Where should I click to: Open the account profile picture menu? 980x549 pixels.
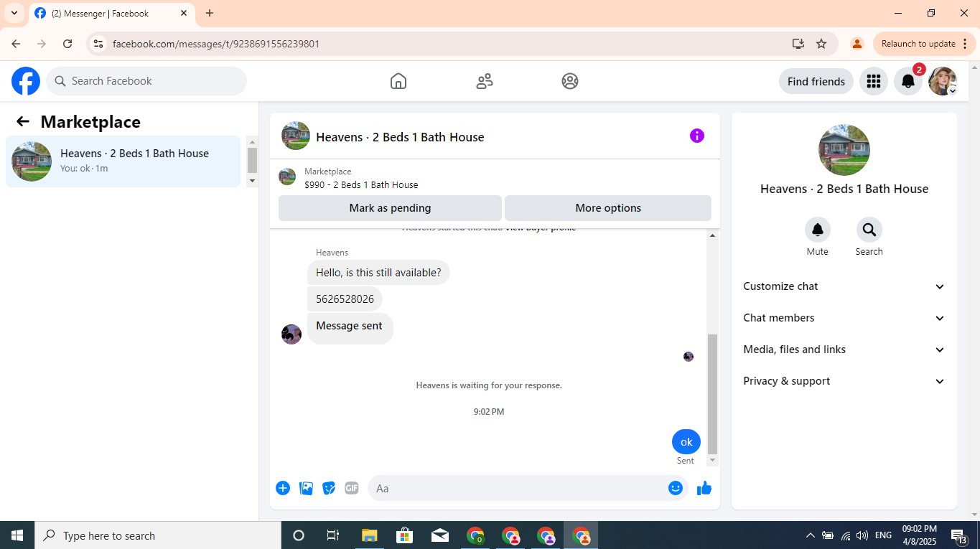[943, 81]
